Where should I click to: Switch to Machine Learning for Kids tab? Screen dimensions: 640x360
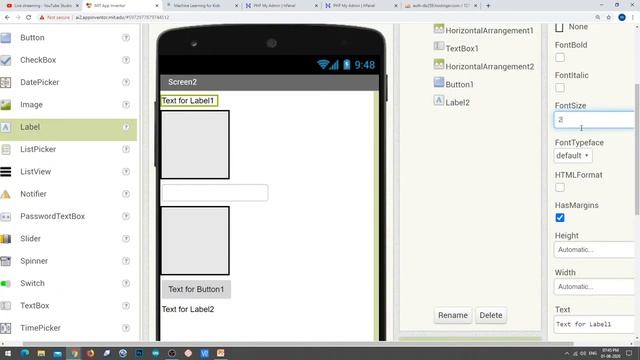[x=202, y=6]
